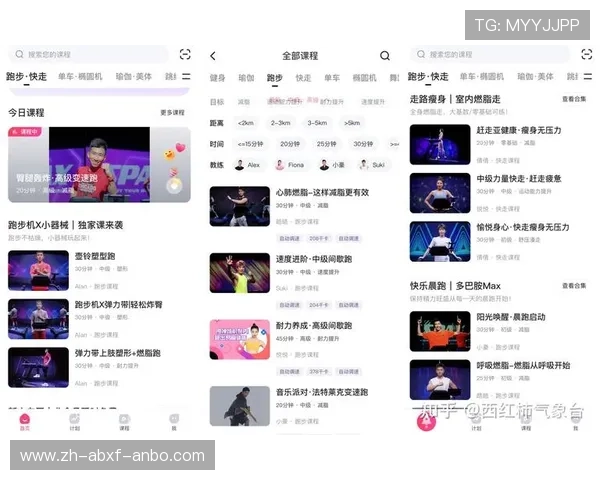Image resolution: width=600 pixels, height=480 pixels.
Task: Select the 单车·椭圆机 tab on the right screen
Action: [482, 77]
